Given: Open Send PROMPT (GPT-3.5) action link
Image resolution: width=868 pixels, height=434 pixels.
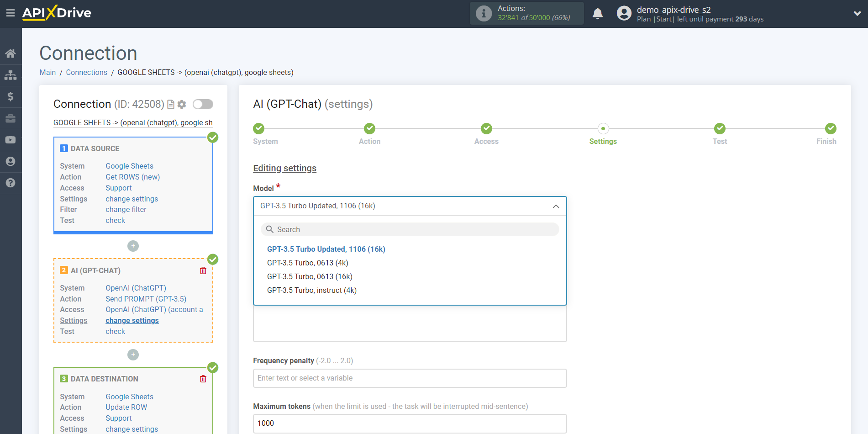Looking at the screenshot, I should (146, 299).
